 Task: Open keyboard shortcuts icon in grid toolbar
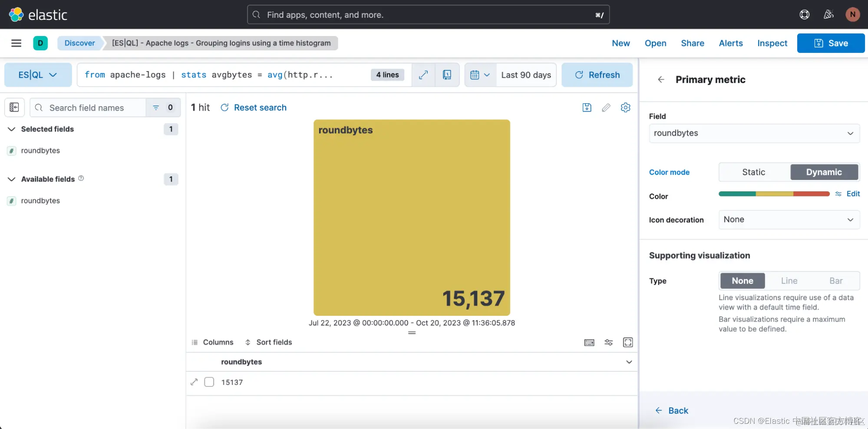pyautogui.click(x=589, y=343)
